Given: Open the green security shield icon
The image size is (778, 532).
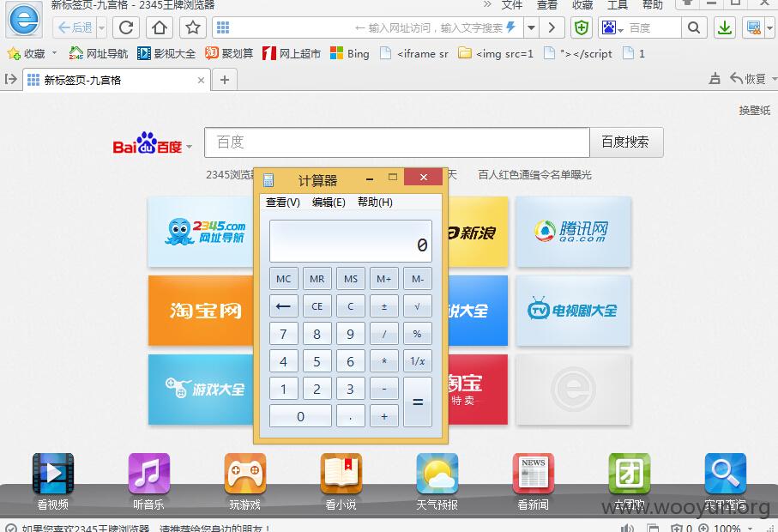Looking at the screenshot, I should click(x=581, y=27).
